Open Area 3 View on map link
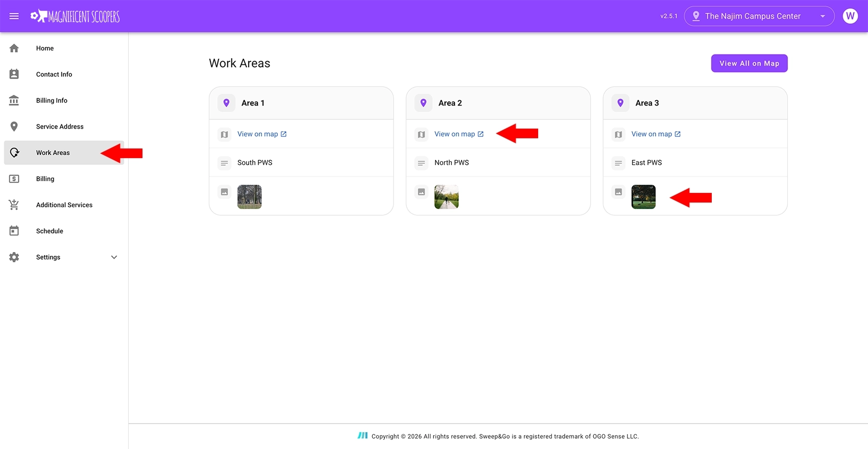 pos(656,134)
